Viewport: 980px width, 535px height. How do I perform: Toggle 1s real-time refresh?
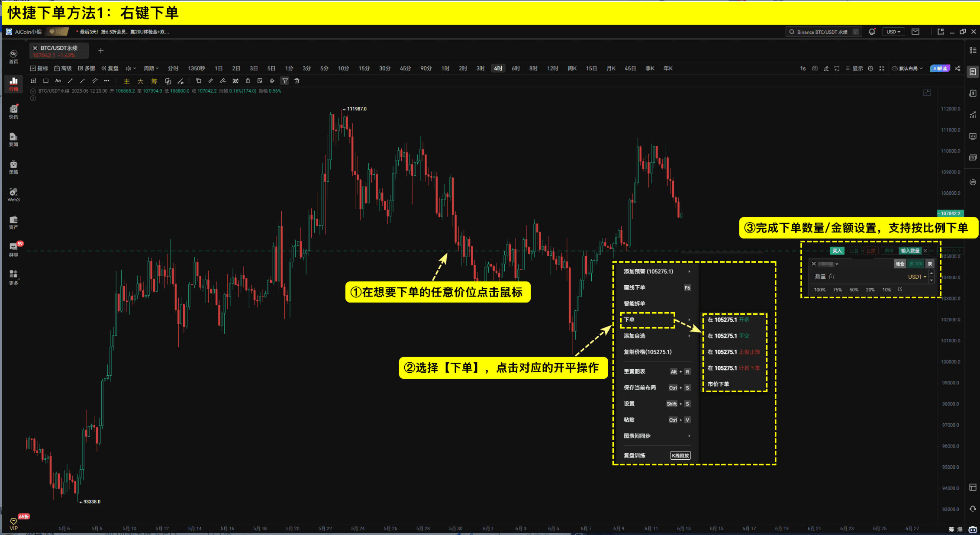803,68
